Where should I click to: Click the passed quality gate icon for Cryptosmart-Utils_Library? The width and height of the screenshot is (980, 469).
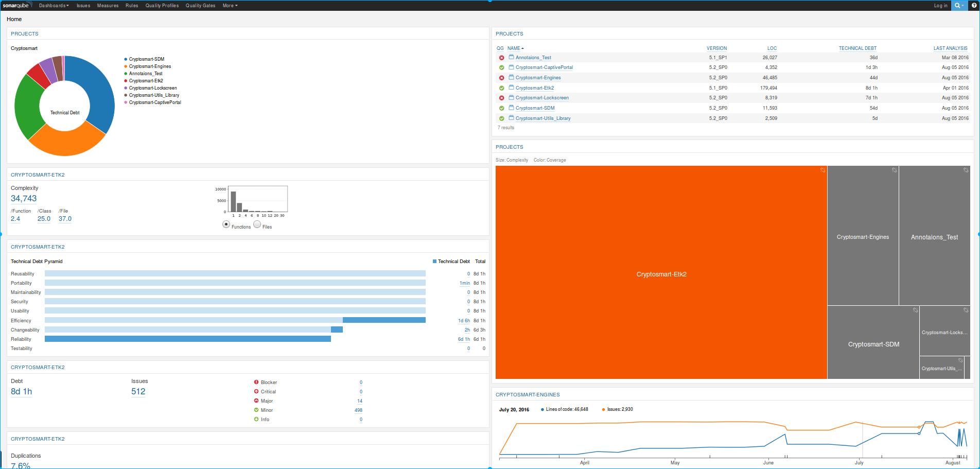pyautogui.click(x=502, y=118)
